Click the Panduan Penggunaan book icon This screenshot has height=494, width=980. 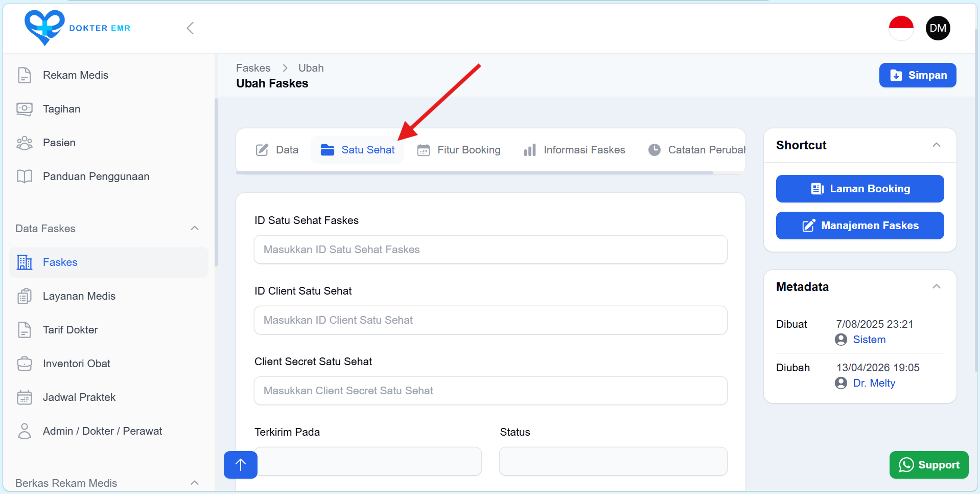[x=25, y=176]
